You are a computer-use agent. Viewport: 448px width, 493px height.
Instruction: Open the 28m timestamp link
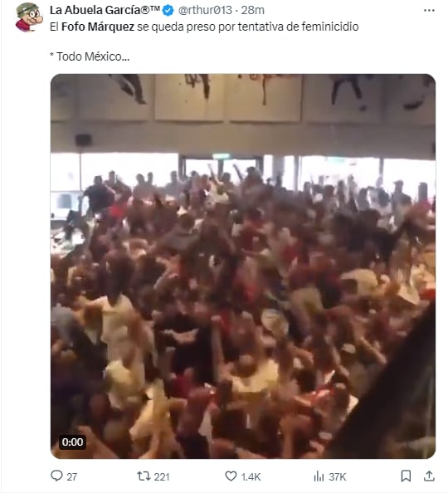coord(253,11)
